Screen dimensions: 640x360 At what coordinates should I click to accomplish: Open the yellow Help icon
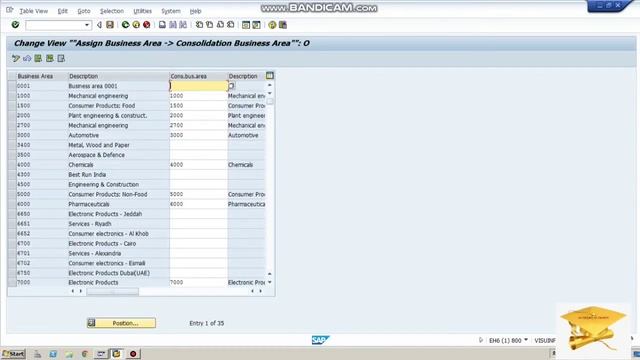pyautogui.click(x=272, y=25)
